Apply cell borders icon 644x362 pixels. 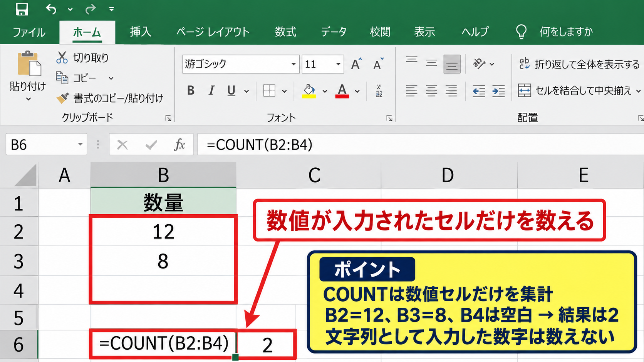click(269, 91)
